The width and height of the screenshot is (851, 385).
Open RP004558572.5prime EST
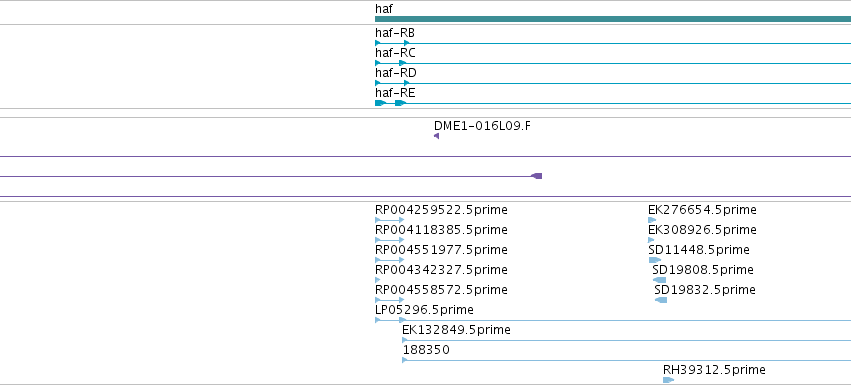(x=389, y=300)
